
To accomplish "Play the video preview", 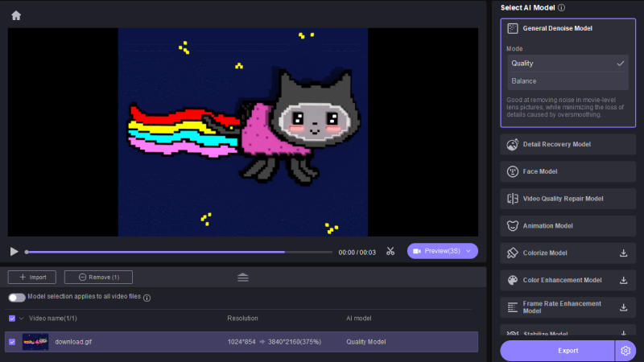I will click(x=14, y=252).
